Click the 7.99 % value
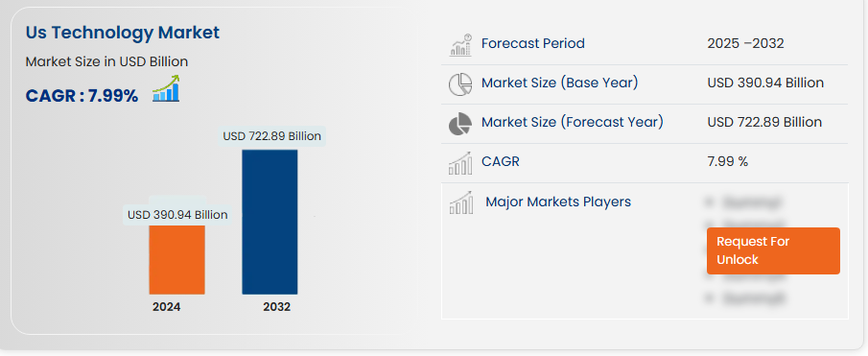 tap(727, 161)
